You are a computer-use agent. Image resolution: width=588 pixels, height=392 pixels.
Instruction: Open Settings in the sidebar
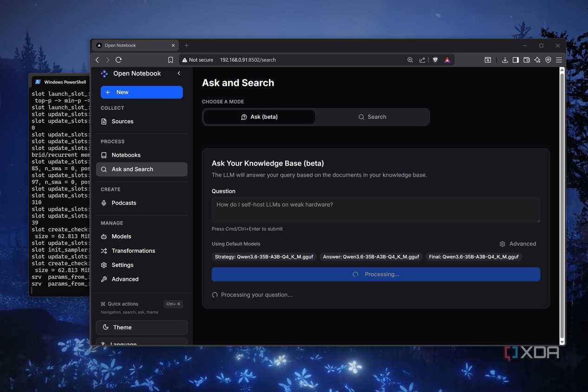click(142, 265)
